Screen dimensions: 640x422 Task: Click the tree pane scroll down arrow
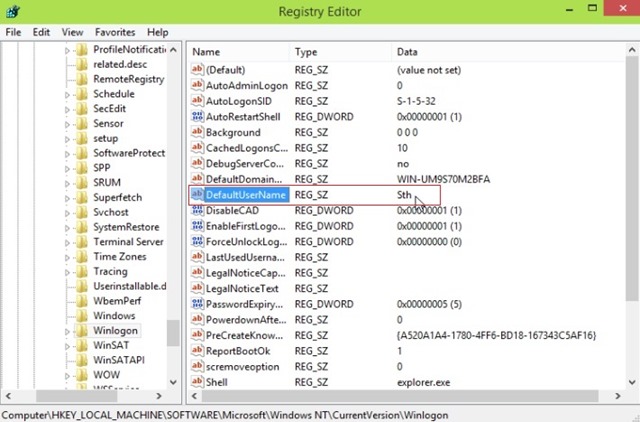coord(173,382)
